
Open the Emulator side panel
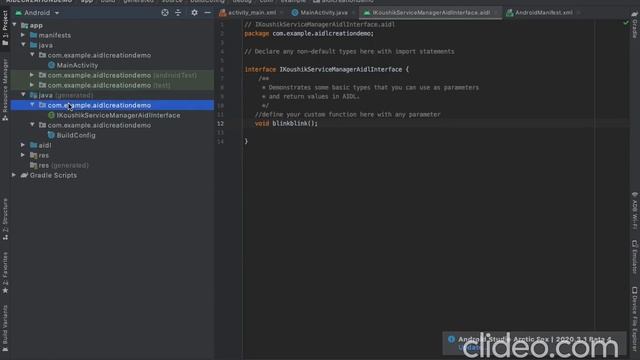point(635,257)
